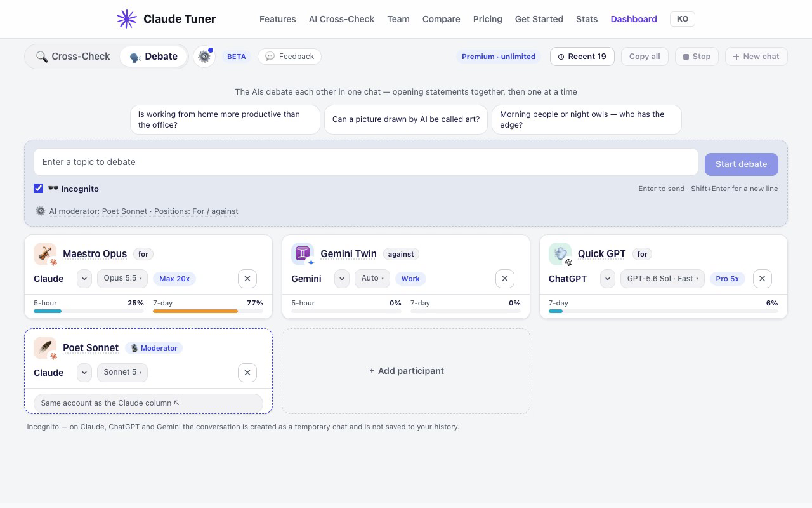Toggle Quick GPT 'for' position
Screen dimensions: 812x508
coord(642,254)
